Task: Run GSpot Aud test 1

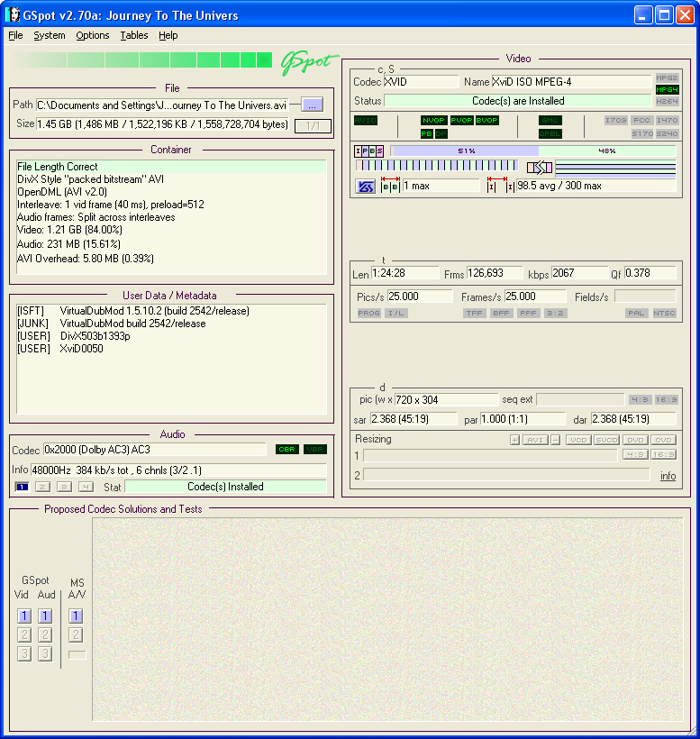Action: 45,616
